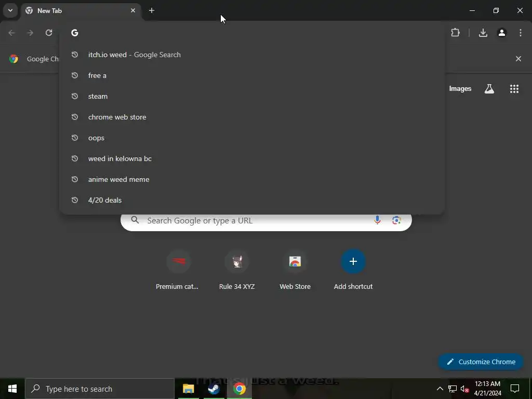The height and width of the screenshot is (399, 532).
Task: Choose the 'anime weed meme' suggestion
Action: 252,179
